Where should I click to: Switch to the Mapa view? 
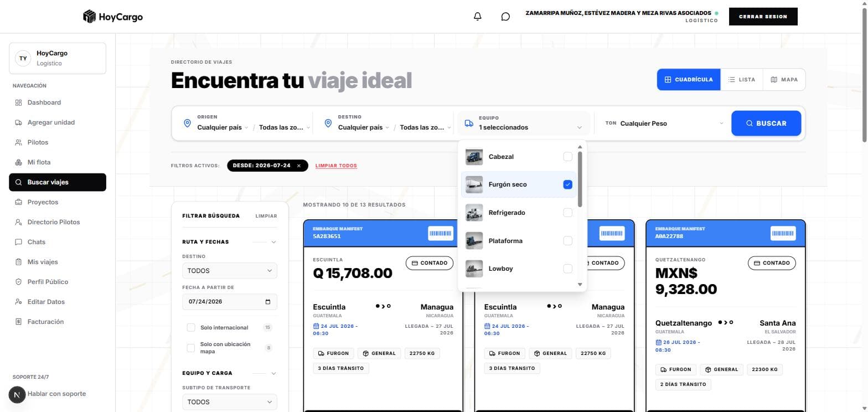point(784,80)
